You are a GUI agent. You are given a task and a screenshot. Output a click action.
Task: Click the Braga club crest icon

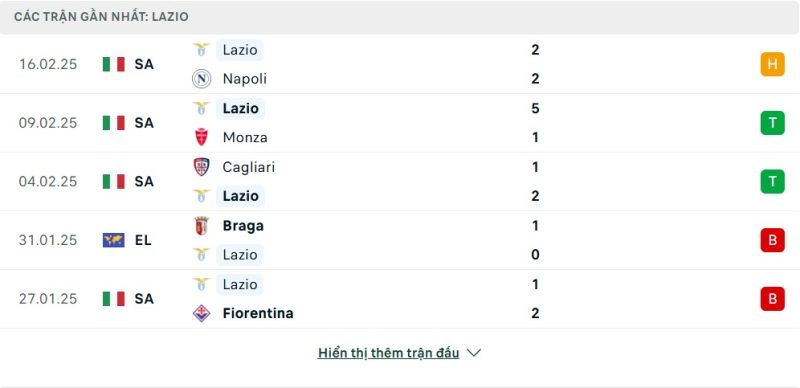pos(201,226)
